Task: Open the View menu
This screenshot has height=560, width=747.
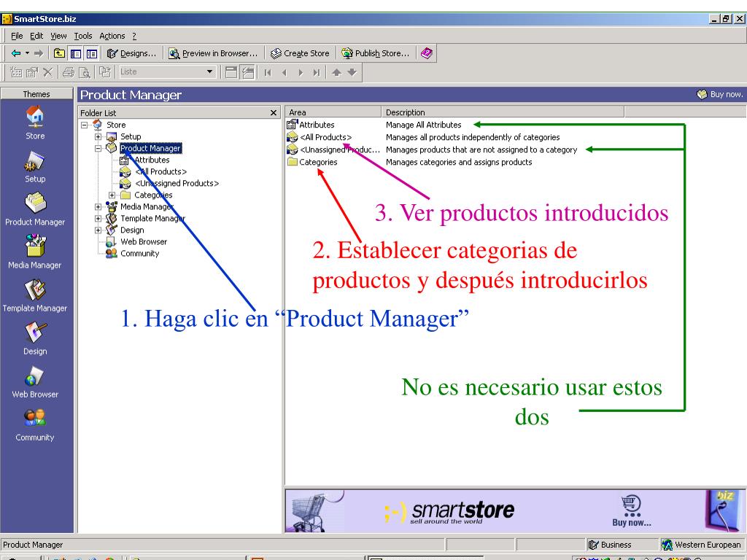Action: point(58,36)
